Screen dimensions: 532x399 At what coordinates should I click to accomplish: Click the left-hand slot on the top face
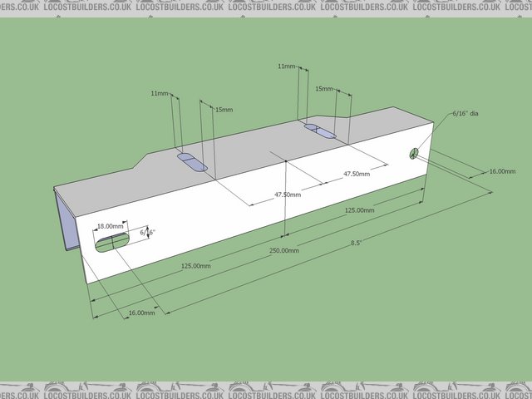pyautogui.click(x=191, y=160)
